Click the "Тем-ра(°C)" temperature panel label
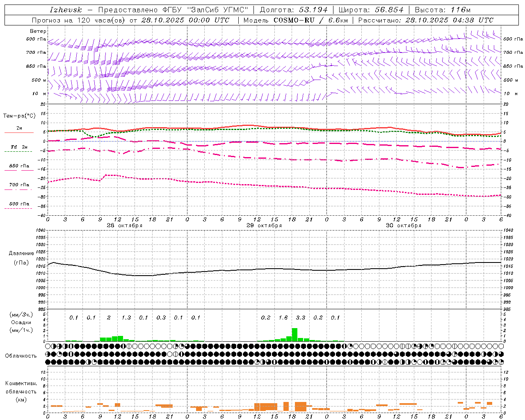 pos(19,116)
